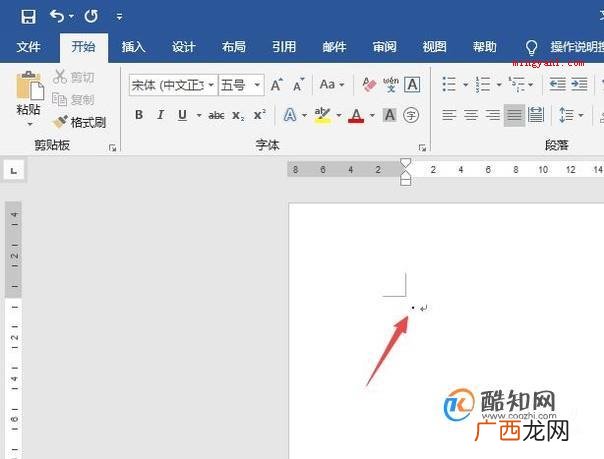Open the Text Effects dropdown arrow
The width and height of the screenshot is (604, 459).
click(x=304, y=115)
